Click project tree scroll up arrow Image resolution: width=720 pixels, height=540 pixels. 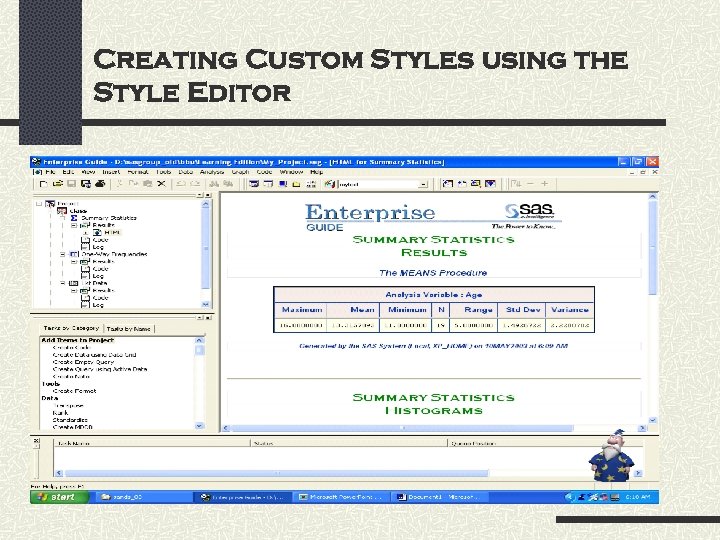(x=205, y=204)
